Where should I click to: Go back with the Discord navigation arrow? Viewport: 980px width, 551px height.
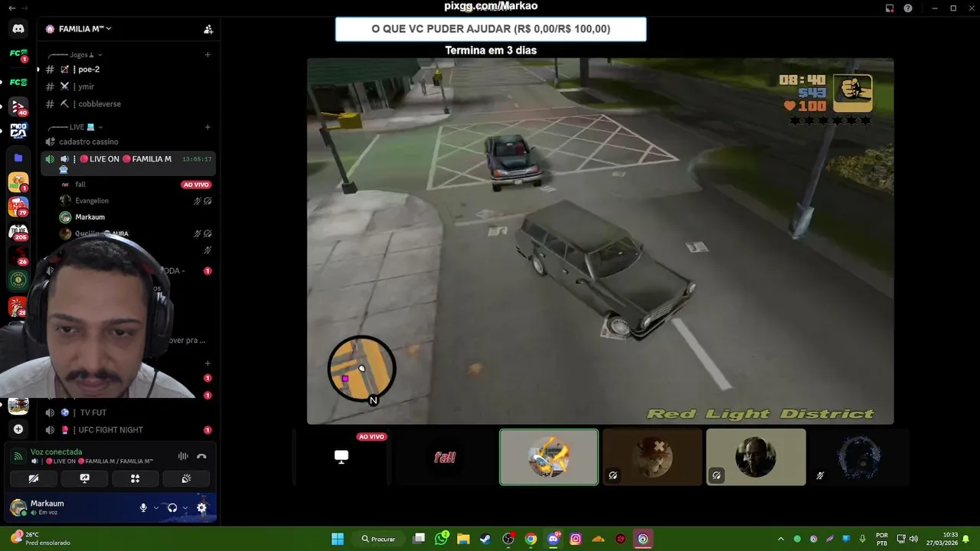(11, 8)
